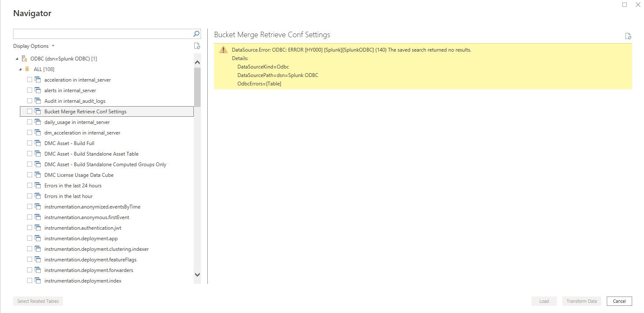Click the refresh icon below search box
This screenshot has height=313, width=644.
tap(197, 46)
